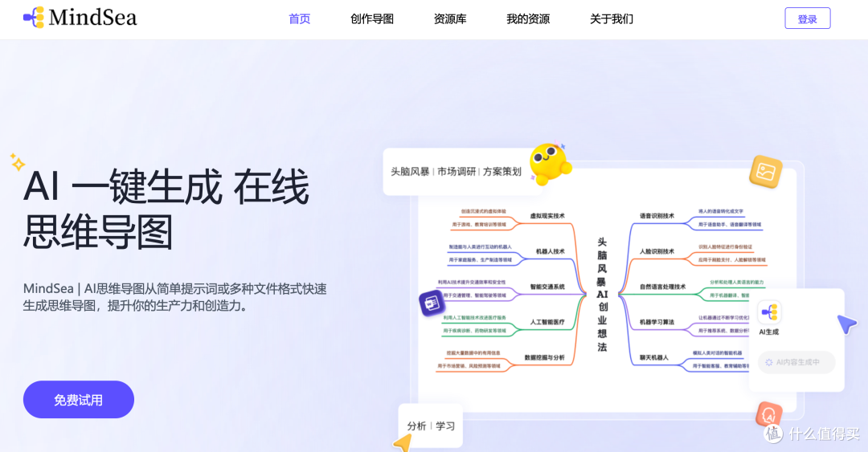This screenshot has height=452, width=868.
Task: Click the yellow arrow pointer icon
Action: click(x=403, y=443)
